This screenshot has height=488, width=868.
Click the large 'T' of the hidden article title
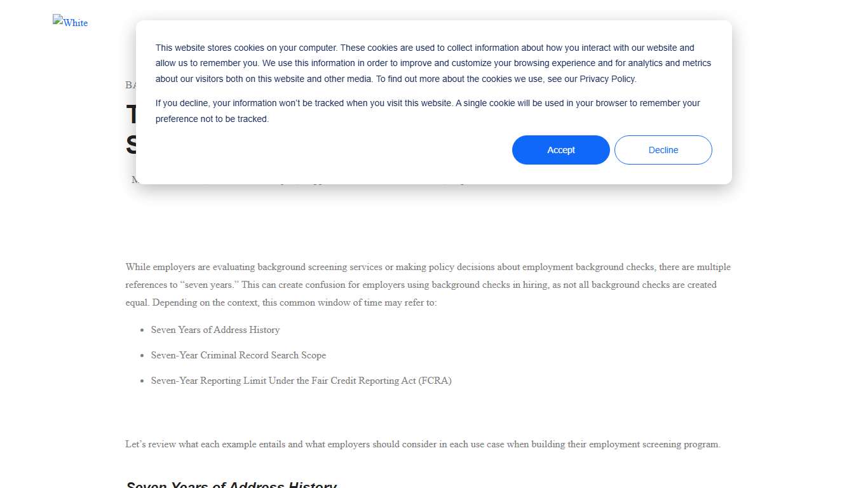tap(131, 114)
